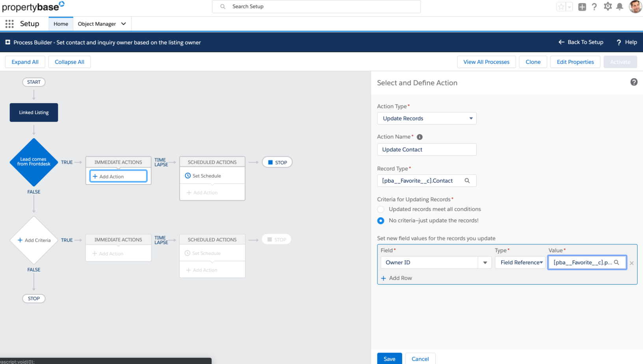Select the Setup Home tab

click(60, 24)
